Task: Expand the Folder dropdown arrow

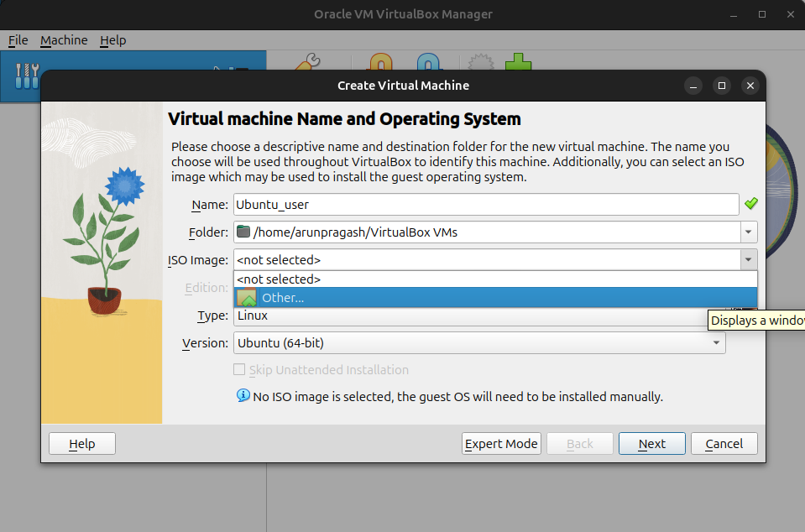Action: tap(749, 232)
